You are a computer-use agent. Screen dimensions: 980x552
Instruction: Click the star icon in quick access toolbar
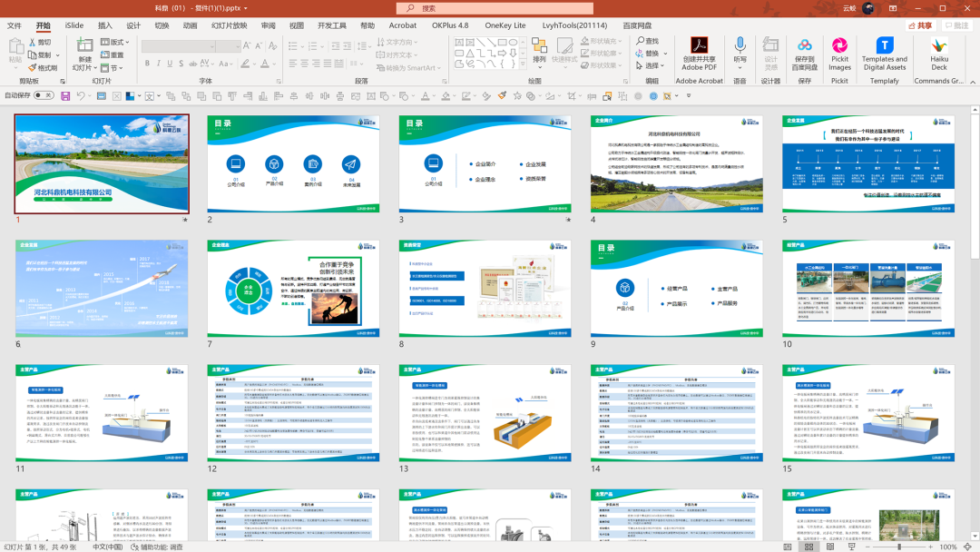(x=517, y=96)
